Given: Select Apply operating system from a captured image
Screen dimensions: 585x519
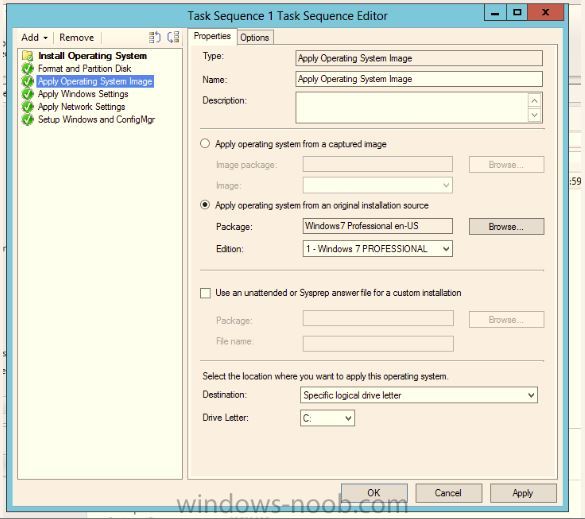Looking at the screenshot, I should pos(205,144).
